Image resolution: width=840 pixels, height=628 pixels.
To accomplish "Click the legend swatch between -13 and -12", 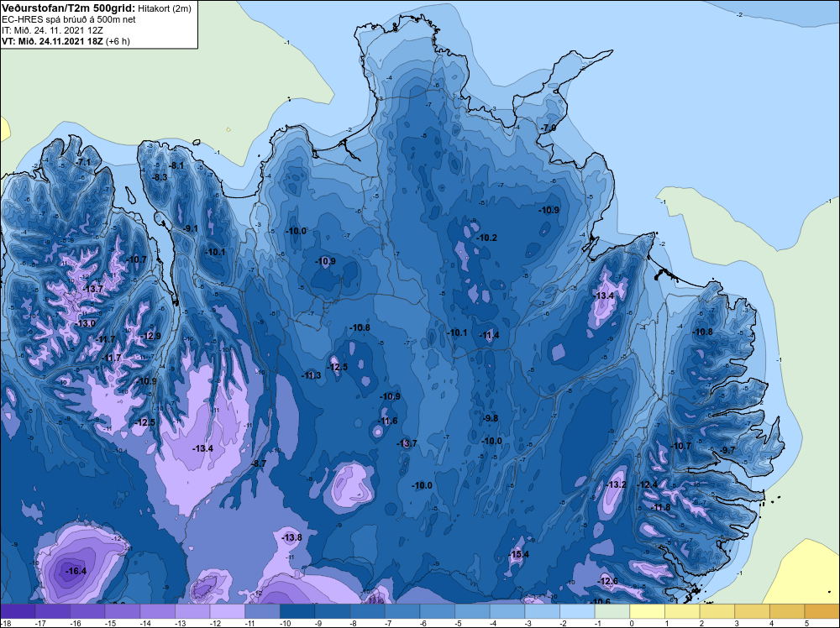I will pos(192,611).
